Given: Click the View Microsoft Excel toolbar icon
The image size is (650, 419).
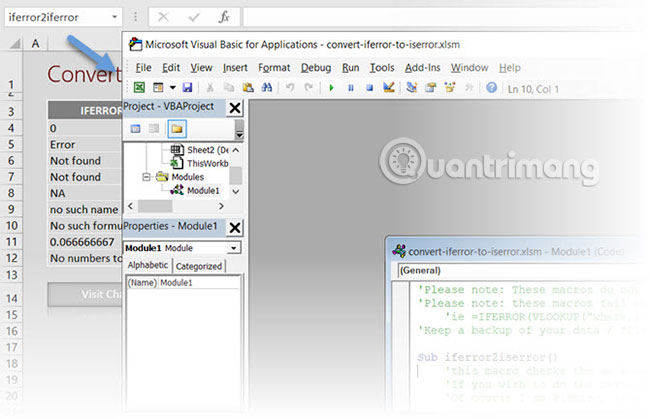Looking at the screenshot, I should click(x=139, y=87).
